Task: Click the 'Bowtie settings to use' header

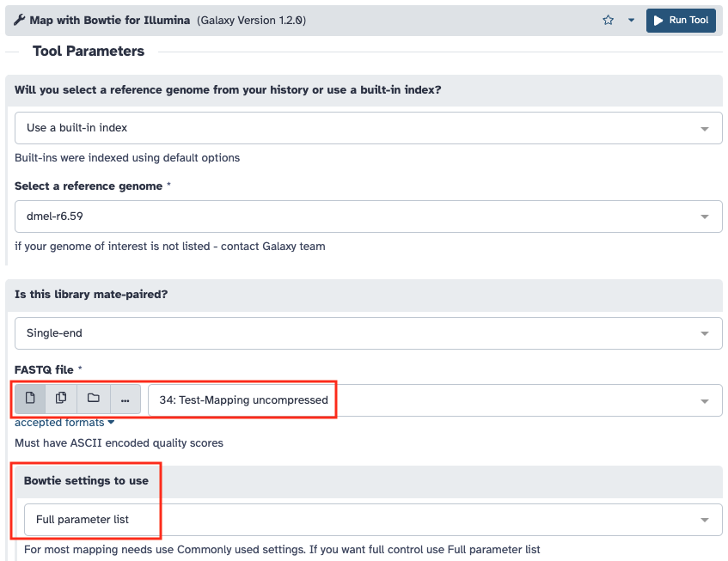Action: coord(86,480)
